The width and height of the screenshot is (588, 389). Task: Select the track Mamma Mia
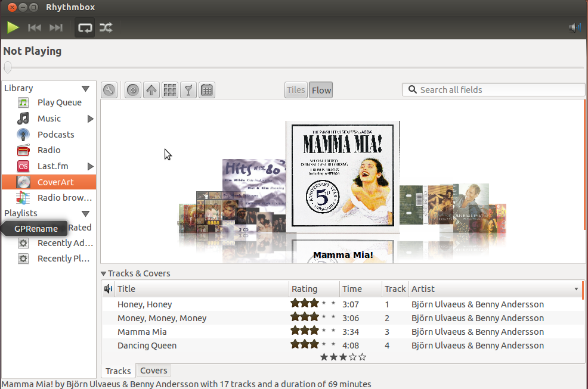tap(142, 332)
